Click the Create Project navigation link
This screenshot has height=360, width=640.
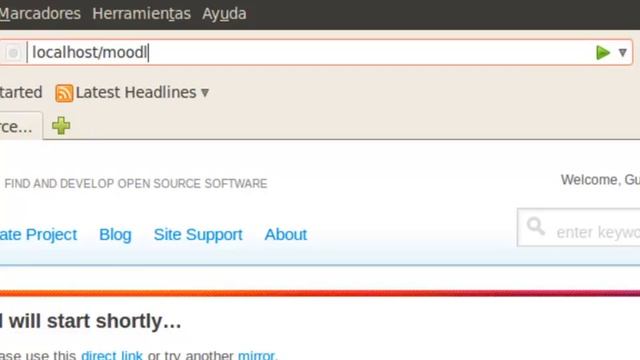[38, 235]
